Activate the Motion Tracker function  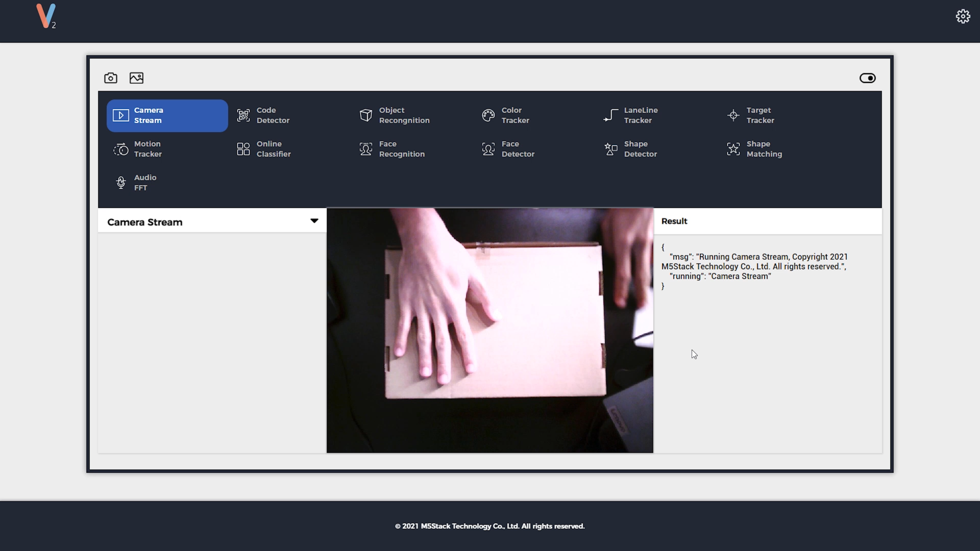(x=148, y=149)
